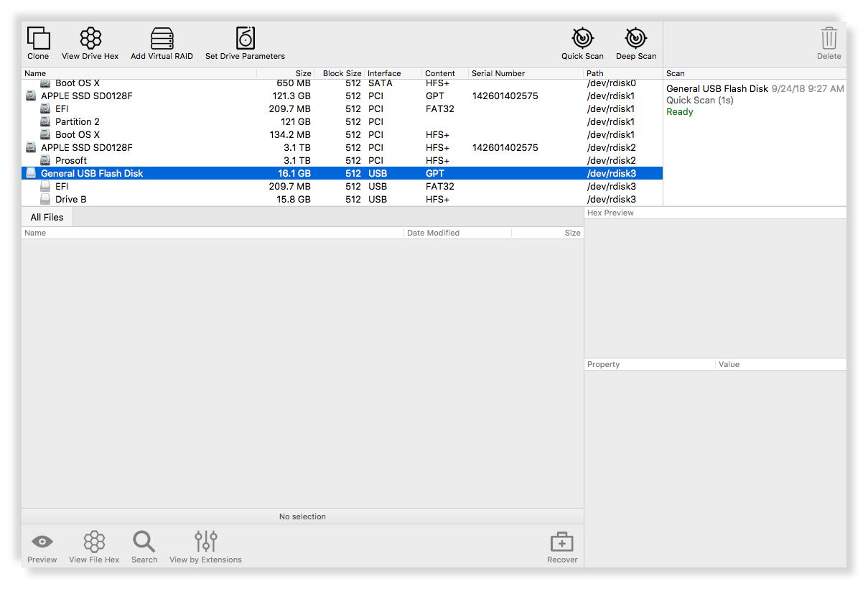Switch to the All Files tab
The height and width of the screenshot is (589, 868).
pyautogui.click(x=47, y=217)
